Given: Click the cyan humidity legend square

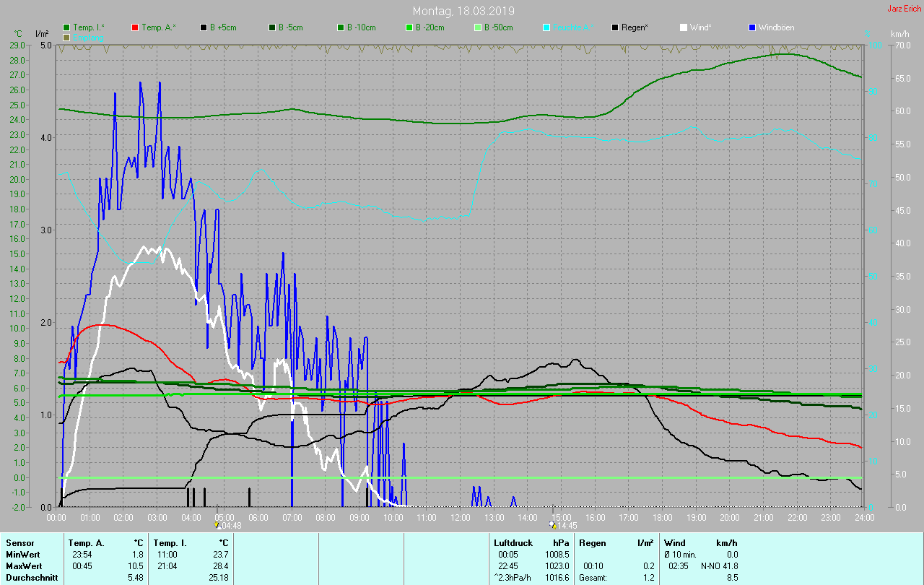Looking at the screenshot, I should pos(546,27).
